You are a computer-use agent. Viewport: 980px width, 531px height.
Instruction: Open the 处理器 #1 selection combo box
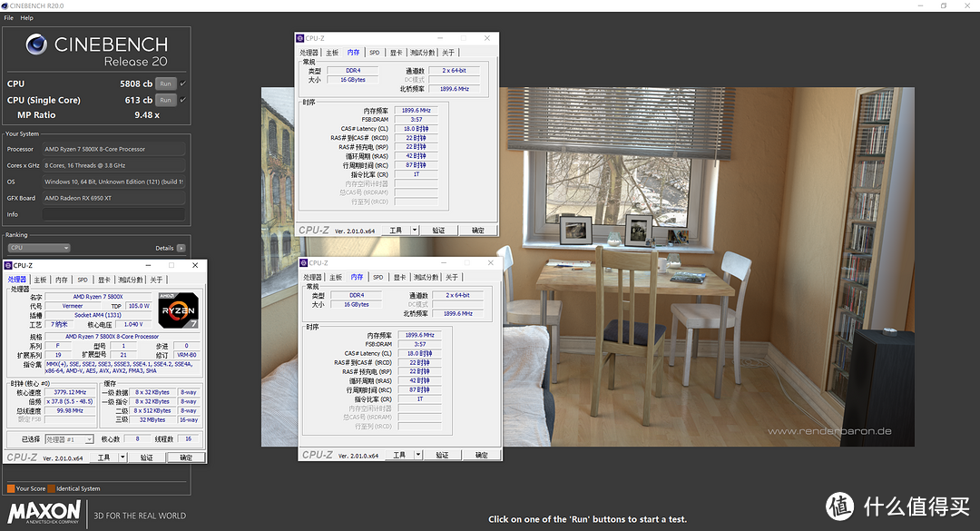click(69, 439)
